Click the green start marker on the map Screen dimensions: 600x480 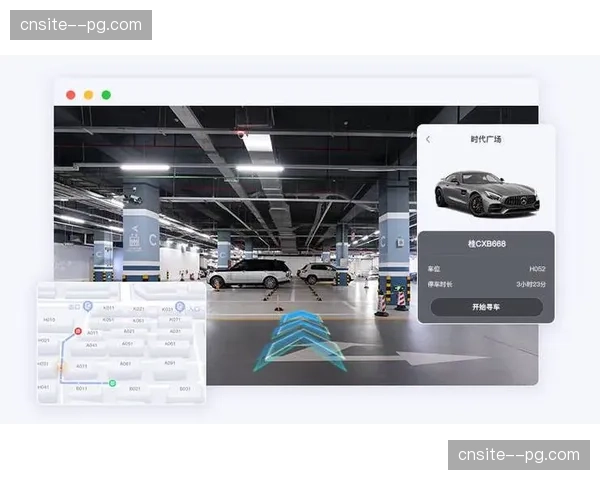(112, 383)
